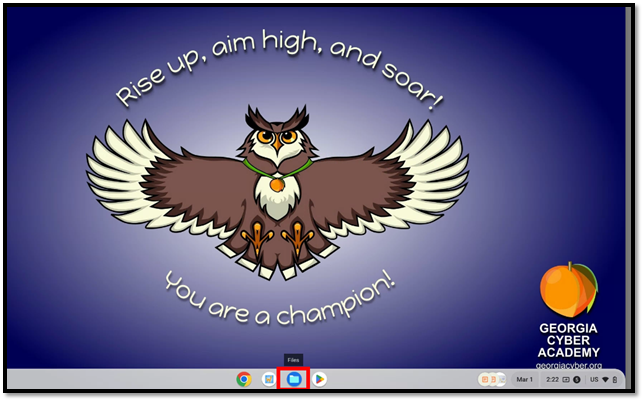Screen dimensions: 644x402
Task: Click the 2:22 clock in status area
Action: [552, 380]
